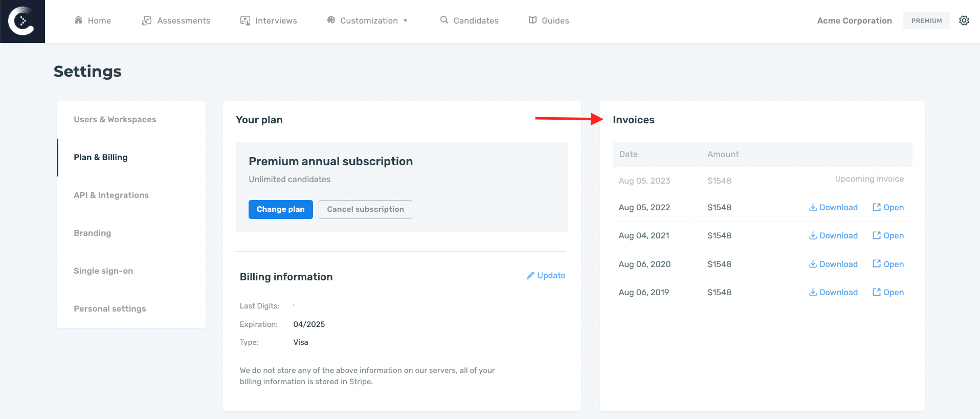
Task: Select Users & Workspaces settings tab
Action: pos(115,119)
